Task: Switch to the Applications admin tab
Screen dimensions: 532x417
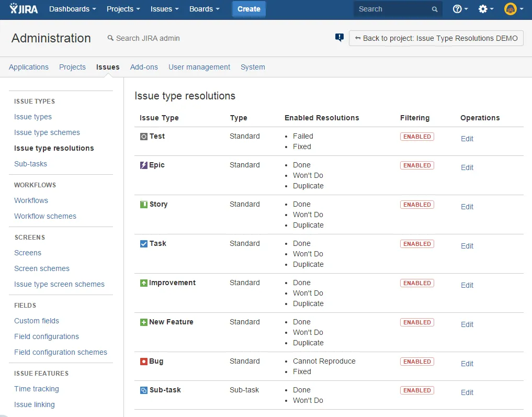Action: pos(28,67)
